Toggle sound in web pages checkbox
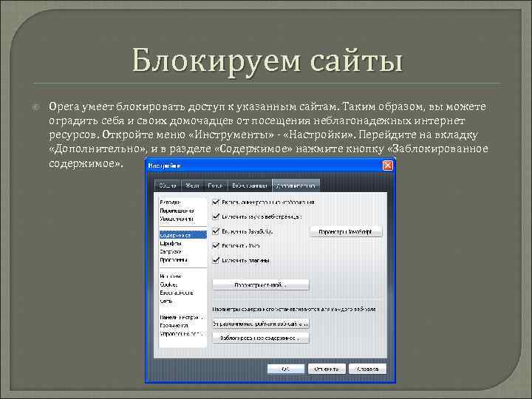Screen dimensions: 532x399 point(216,216)
